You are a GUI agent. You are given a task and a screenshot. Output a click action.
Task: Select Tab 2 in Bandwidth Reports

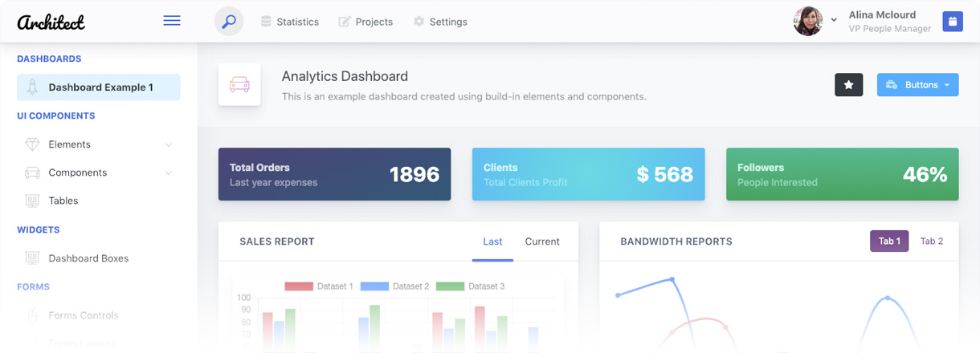[932, 241]
